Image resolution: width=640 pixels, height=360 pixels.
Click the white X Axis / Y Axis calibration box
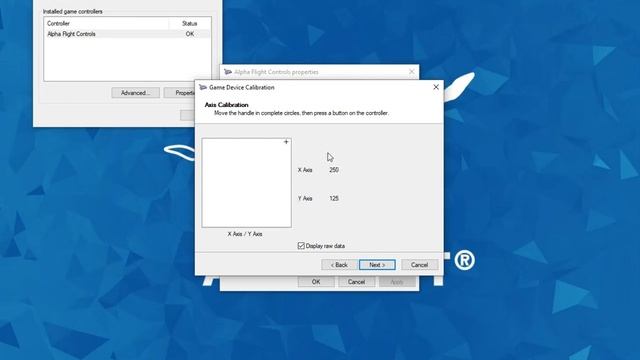247,182
